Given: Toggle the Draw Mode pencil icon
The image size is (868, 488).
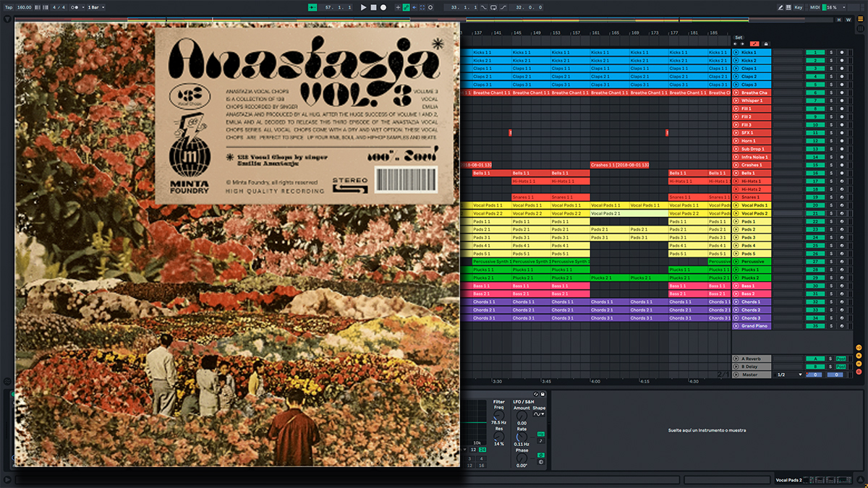Looking at the screenshot, I should (x=781, y=7).
